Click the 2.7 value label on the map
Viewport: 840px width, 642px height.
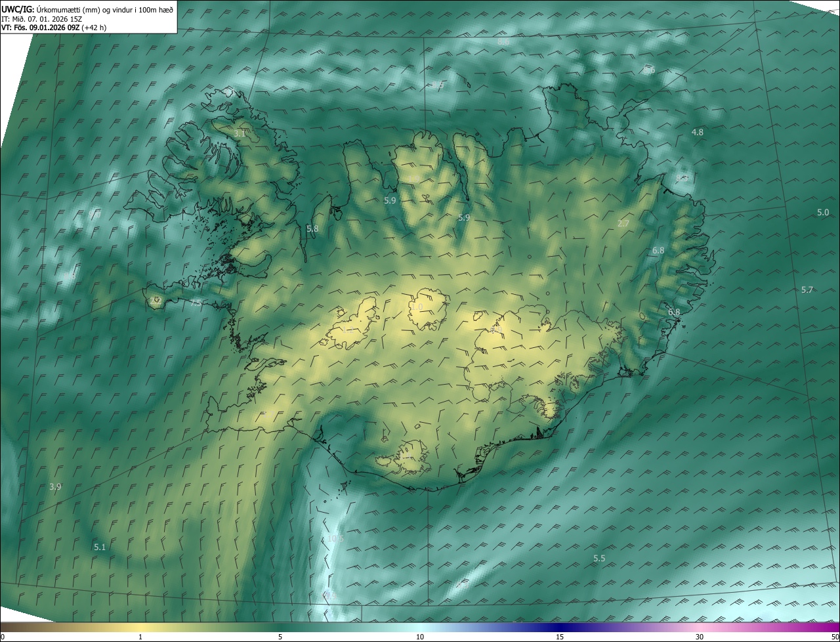point(623,224)
